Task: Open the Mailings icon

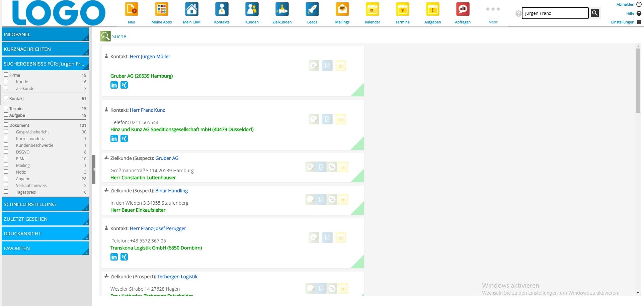Action: (x=342, y=9)
